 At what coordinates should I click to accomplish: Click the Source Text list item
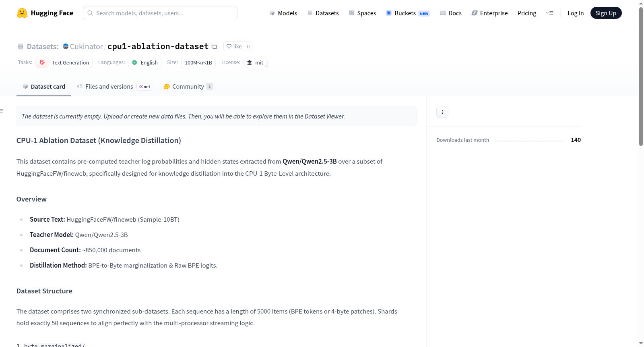pyautogui.click(x=105, y=219)
